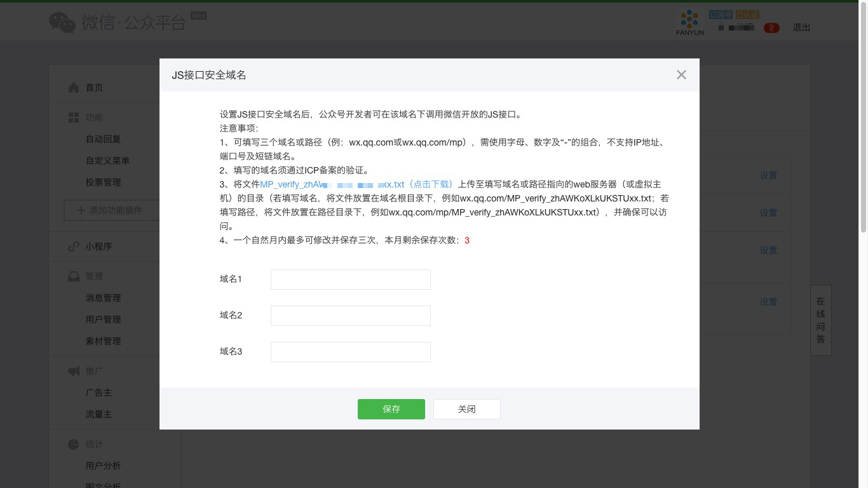Click the 微信·公众平台 logo

point(118,21)
